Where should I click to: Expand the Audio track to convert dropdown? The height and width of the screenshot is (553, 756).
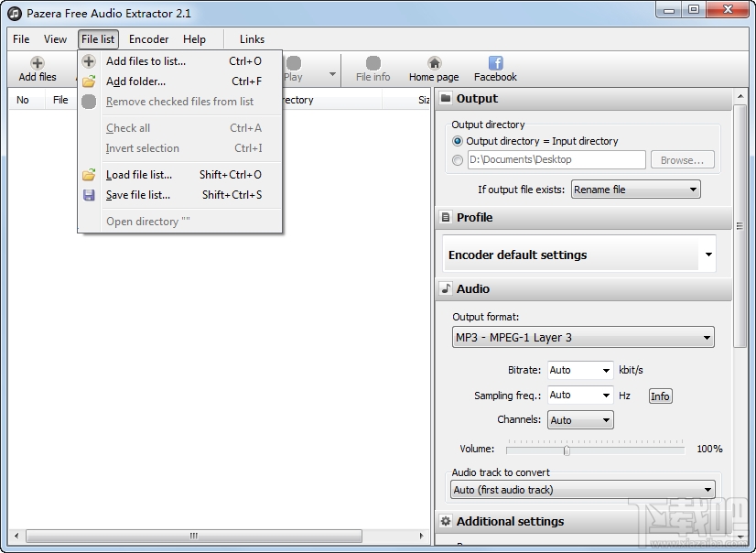point(583,489)
